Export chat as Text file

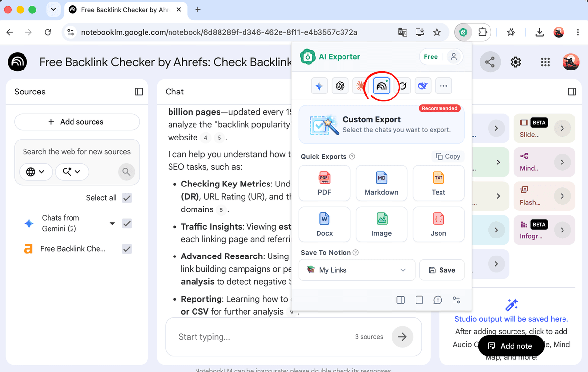pos(438,183)
